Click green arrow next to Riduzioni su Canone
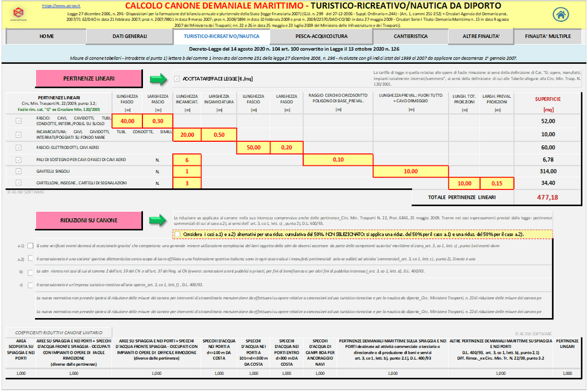Viewport: 588px width, 391px height. pos(157,220)
